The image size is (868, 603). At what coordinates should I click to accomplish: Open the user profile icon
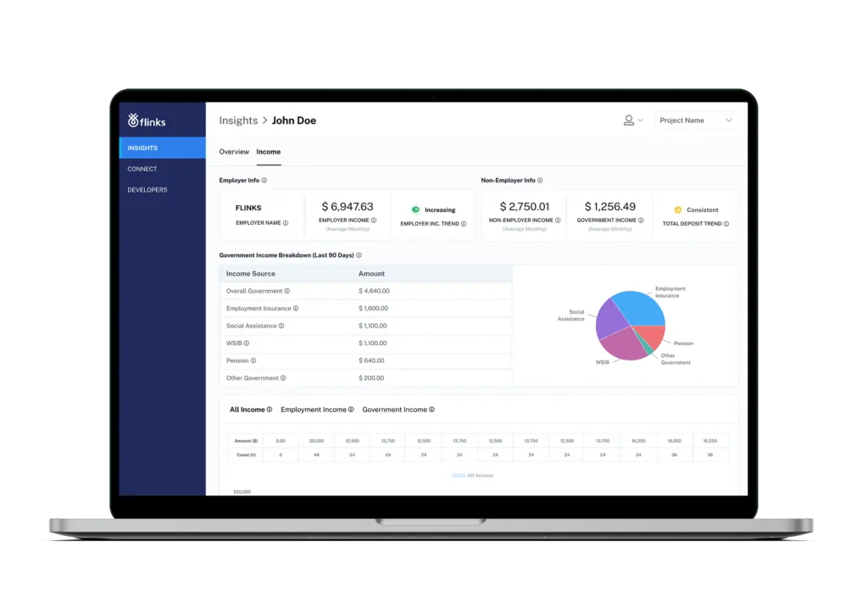628,120
